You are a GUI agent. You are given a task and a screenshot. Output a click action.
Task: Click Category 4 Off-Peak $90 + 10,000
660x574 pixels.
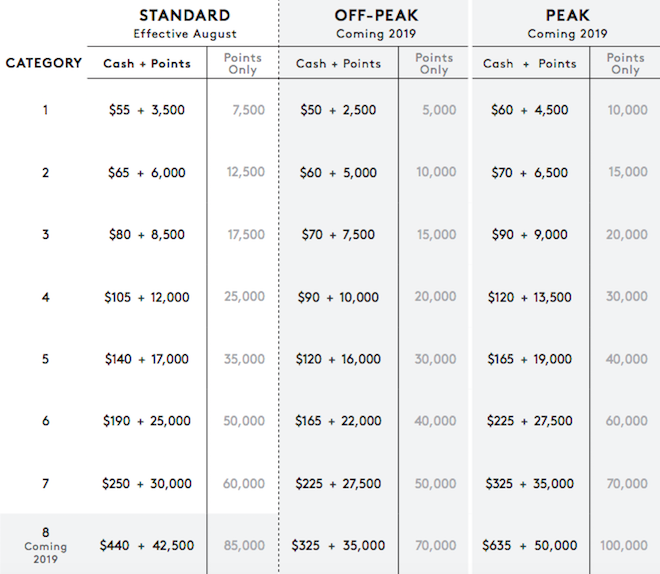338,297
